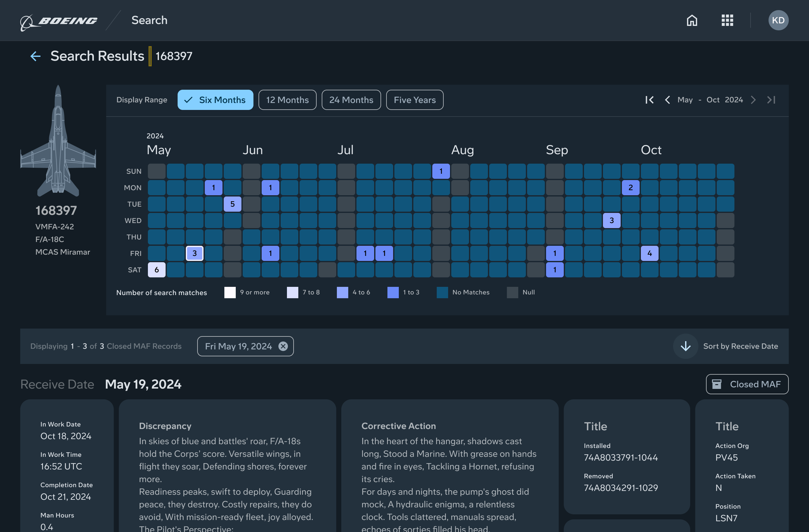The image size is (809, 532).
Task: Select the Six Months display range
Action: coord(215,100)
